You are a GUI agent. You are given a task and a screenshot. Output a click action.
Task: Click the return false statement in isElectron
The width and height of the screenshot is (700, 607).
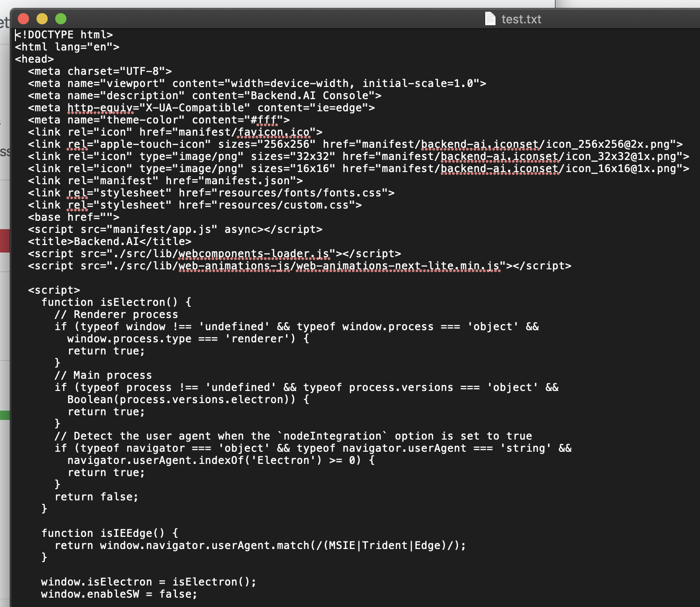pos(96,496)
